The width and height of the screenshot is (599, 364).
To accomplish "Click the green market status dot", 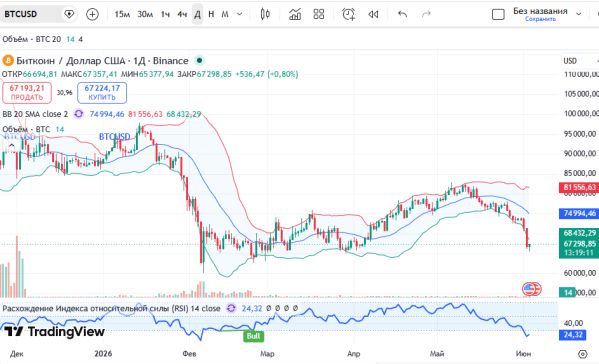I will click(199, 60).
